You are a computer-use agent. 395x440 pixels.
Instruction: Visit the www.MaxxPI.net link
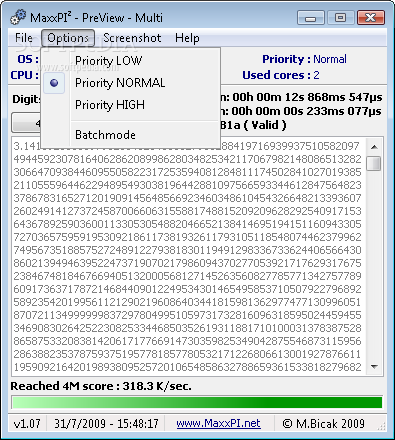tap(218, 423)
